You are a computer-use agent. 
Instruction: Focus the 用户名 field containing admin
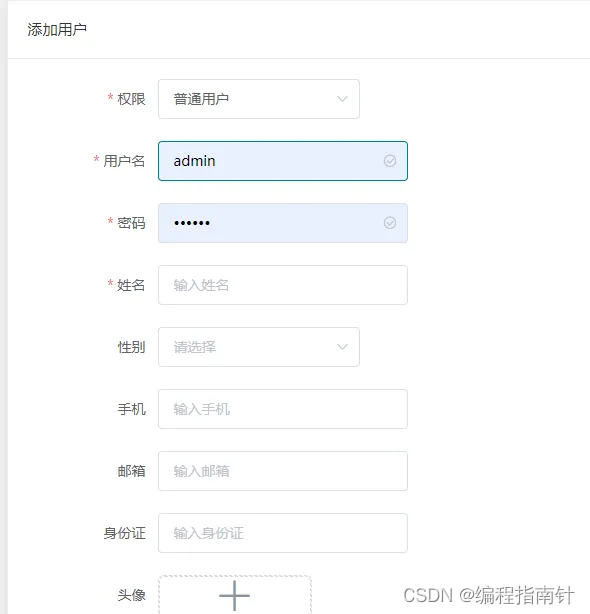(x=283, y=161)
